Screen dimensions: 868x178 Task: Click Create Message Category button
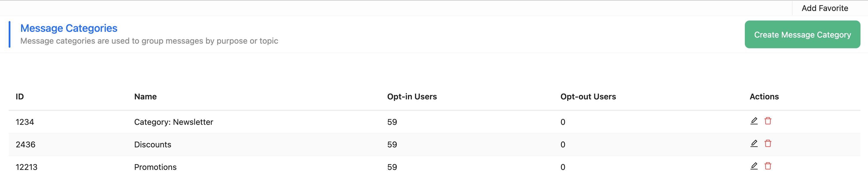[x=802, y=35]
